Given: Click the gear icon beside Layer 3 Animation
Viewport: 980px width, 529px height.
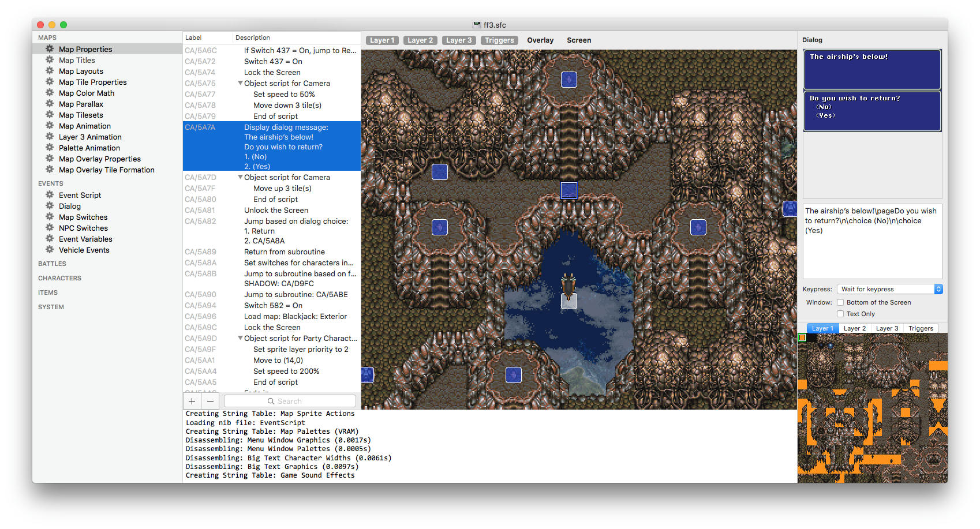Looking at the screenshot, I should pyautogui.click(x=50, y=137).
